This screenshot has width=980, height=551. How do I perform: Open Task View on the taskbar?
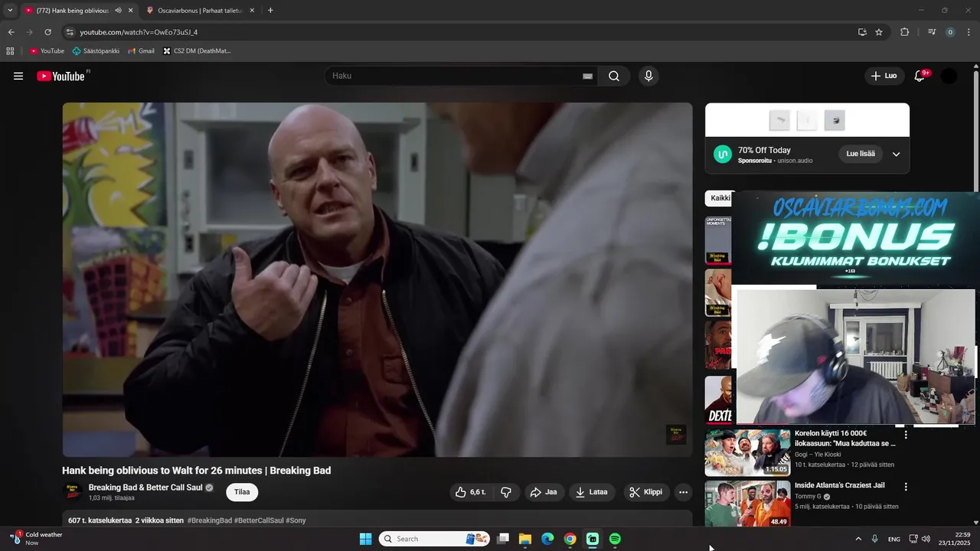[x=503, y=539]
